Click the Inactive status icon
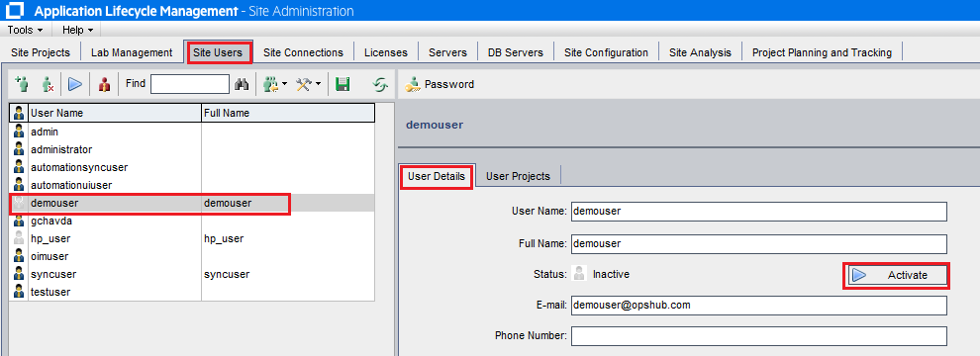Viewport: 980px width, 356px height. pyautogui.click(x=580, y=274)
